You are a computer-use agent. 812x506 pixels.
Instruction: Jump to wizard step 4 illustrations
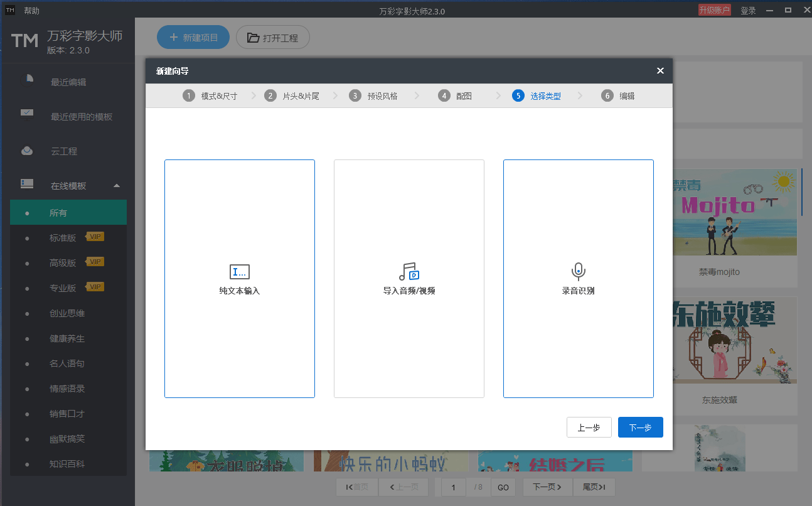tap(455, 96)
